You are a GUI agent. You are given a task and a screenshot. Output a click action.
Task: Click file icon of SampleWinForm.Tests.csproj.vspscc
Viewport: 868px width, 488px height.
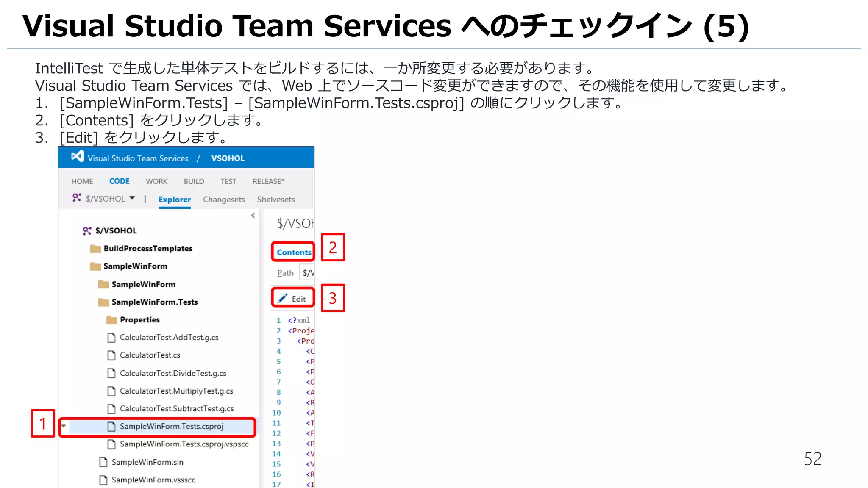click(111, 444)
